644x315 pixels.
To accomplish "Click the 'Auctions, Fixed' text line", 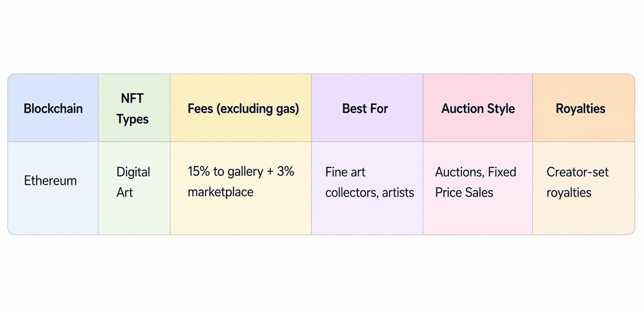I will 476,172.
